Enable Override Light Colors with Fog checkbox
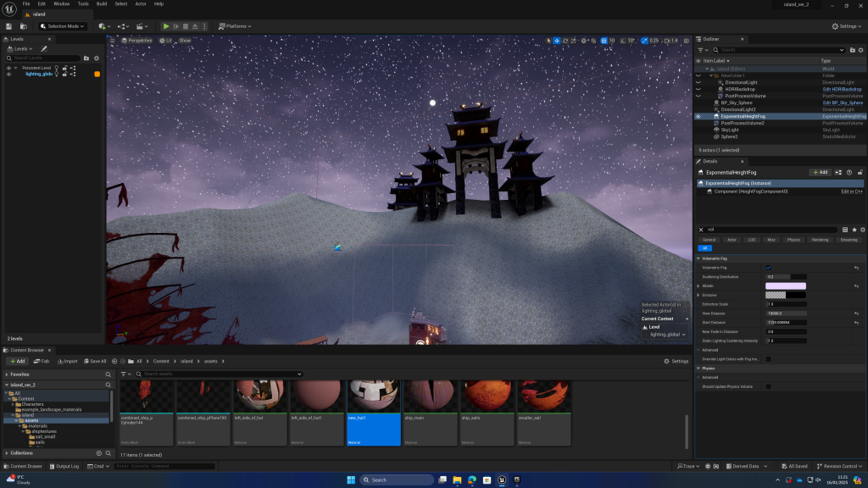This screenshot has width=868, height=488. tap(769, 359)
